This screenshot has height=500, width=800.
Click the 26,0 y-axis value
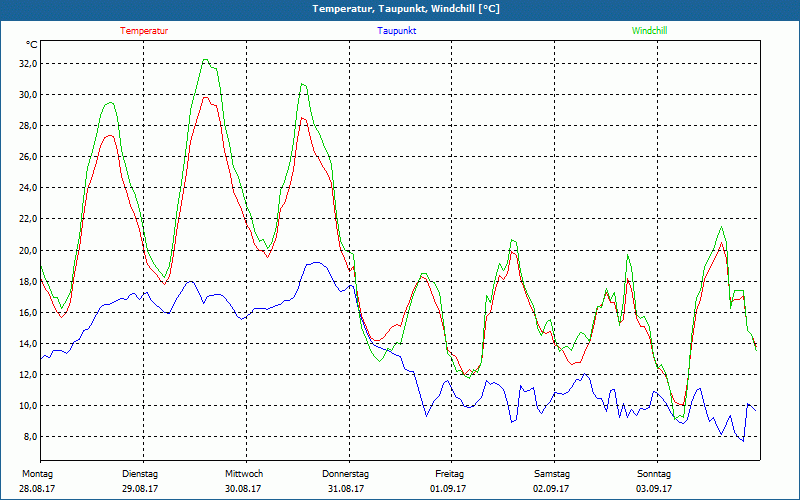coord(28,157)
